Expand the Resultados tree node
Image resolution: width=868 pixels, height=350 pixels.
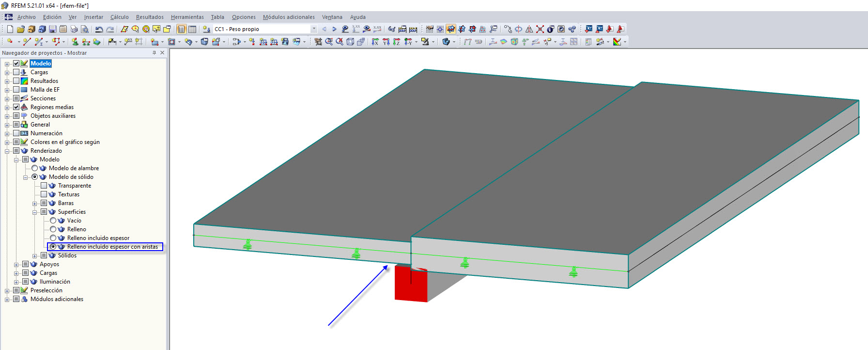[x=7, y=81]
